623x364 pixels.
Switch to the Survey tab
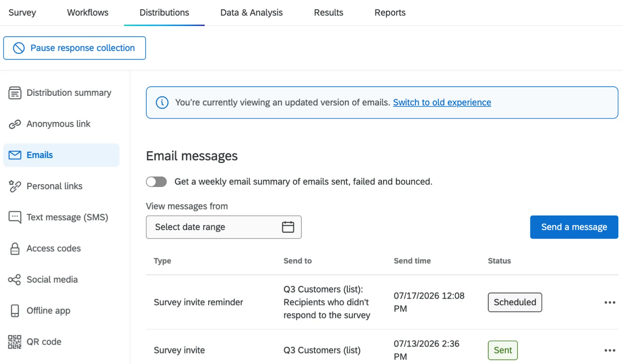[x=22, y=12]
